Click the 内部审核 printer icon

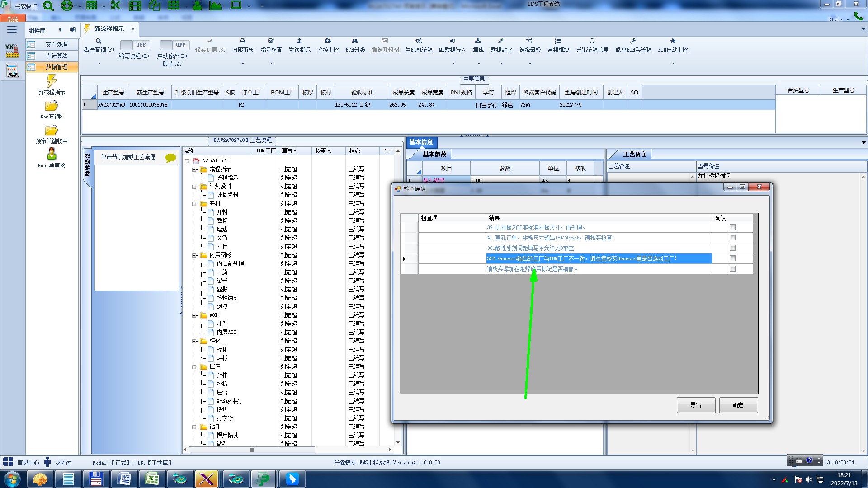tap(242, 41)
